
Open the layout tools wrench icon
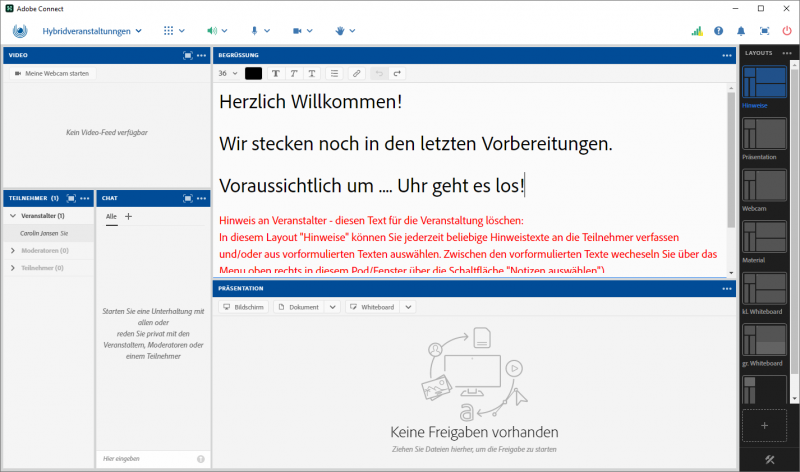point(769,460)
